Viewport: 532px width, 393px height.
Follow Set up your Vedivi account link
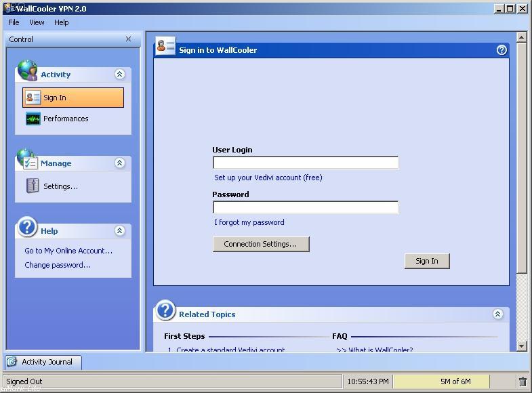[268, 178]
